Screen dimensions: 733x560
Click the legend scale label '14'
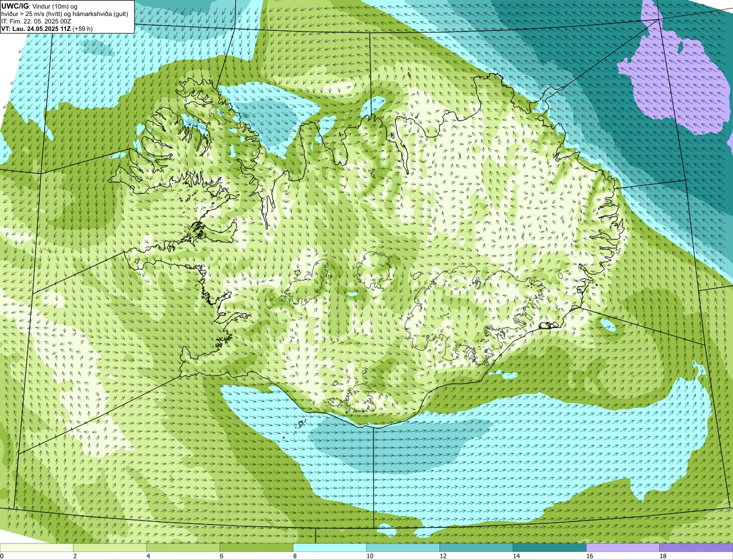[517, 556]
